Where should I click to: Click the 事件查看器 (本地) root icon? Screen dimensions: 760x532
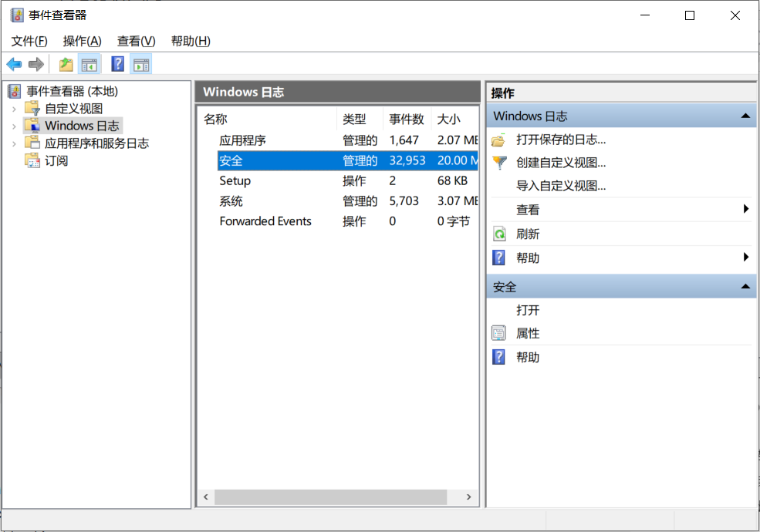tap(15, 91)
